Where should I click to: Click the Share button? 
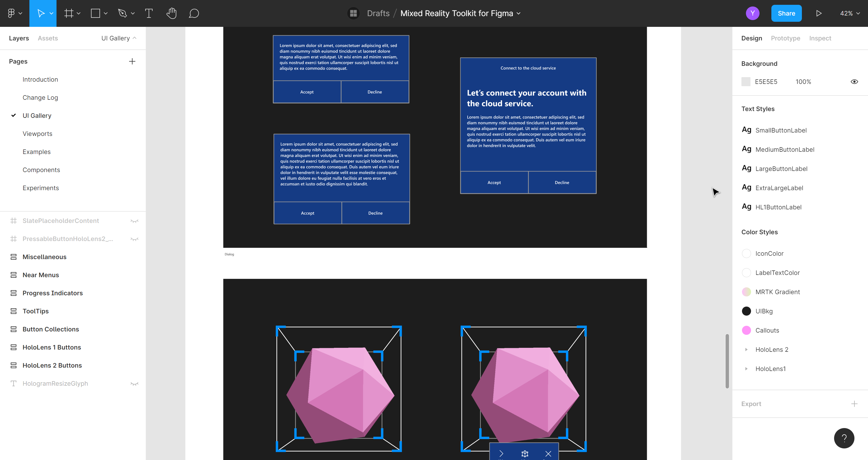785,13
